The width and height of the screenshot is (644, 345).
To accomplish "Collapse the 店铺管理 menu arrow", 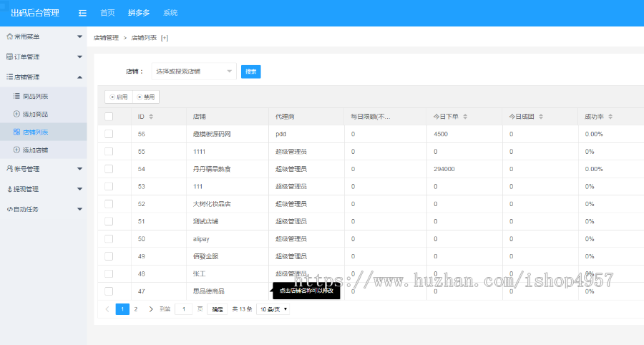I will coord(79,77).
